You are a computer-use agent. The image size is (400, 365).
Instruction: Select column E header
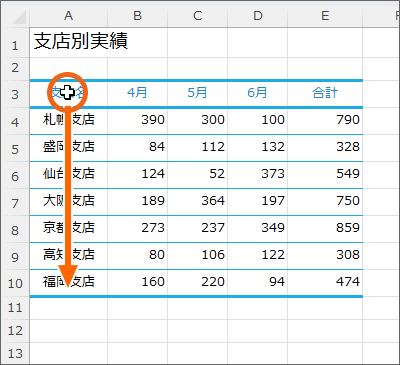point(325,15)
